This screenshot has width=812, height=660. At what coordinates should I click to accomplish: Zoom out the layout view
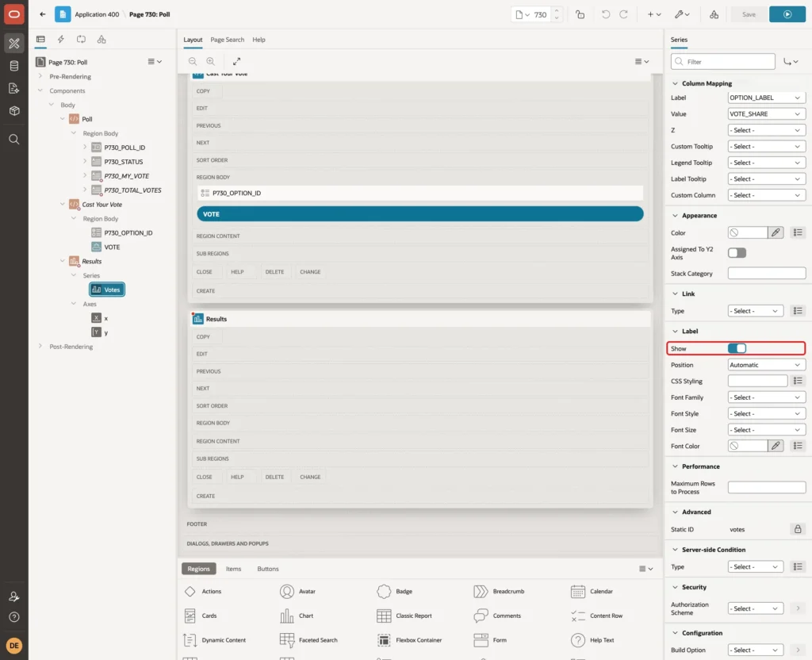193,61
